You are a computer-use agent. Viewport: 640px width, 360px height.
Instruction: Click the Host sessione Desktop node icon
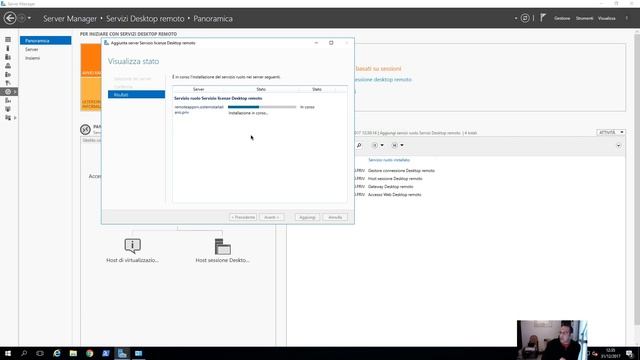coord(222,246)
